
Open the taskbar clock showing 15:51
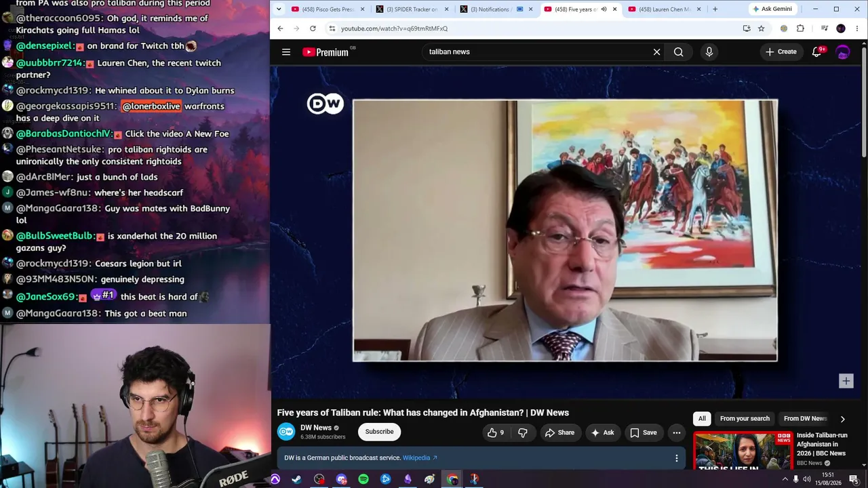(x=828, y=479)
